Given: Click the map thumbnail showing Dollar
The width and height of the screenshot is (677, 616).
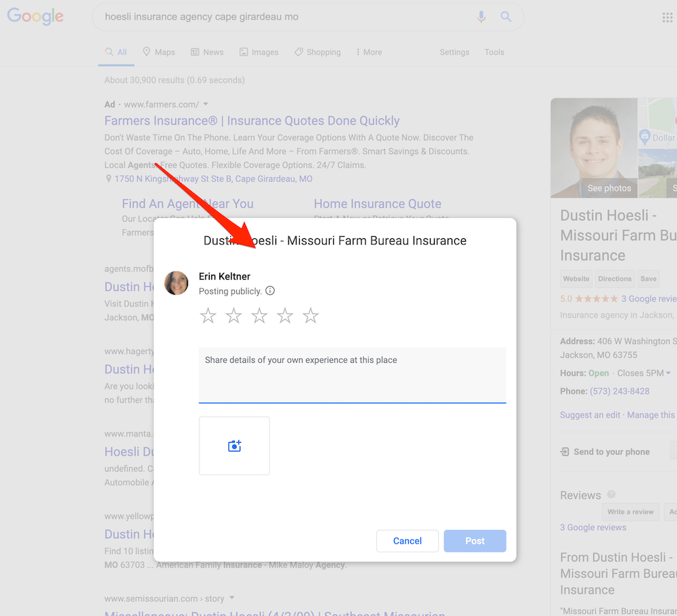Looking at the screenshot, I should [657, 123].
